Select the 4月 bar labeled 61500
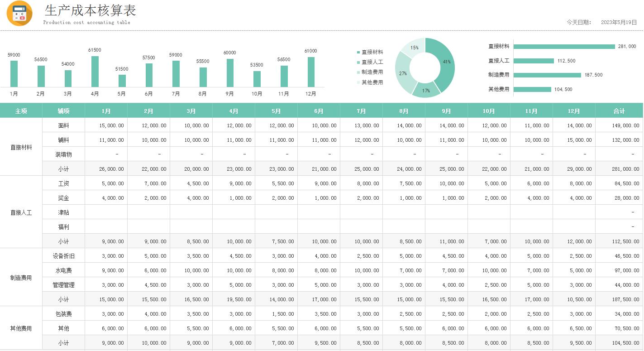 (95, 72)
